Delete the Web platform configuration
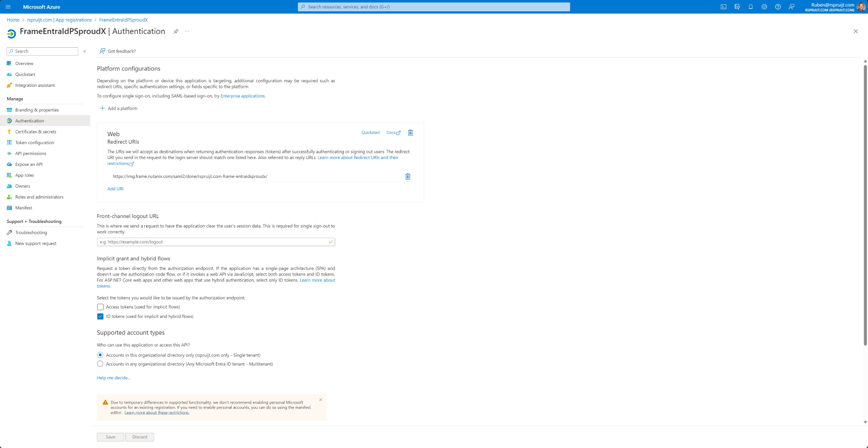This screenshot has height=448, width=868. (x=411, y=133)
